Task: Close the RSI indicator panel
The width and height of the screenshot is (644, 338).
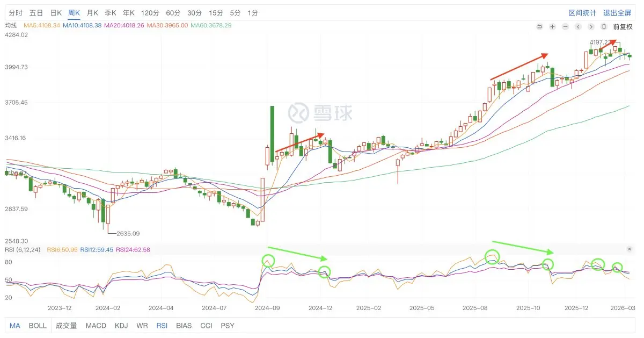Action: pos(630,249)
